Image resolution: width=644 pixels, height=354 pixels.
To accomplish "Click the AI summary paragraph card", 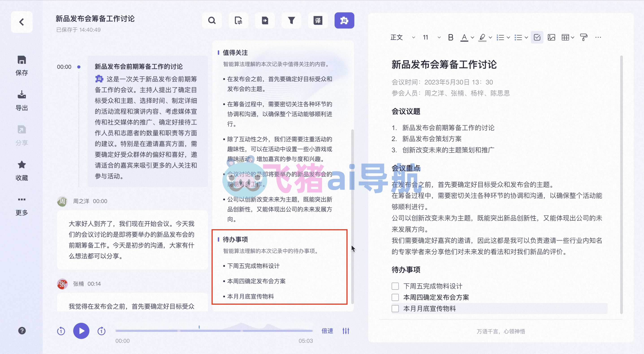I will pos(147,121).
